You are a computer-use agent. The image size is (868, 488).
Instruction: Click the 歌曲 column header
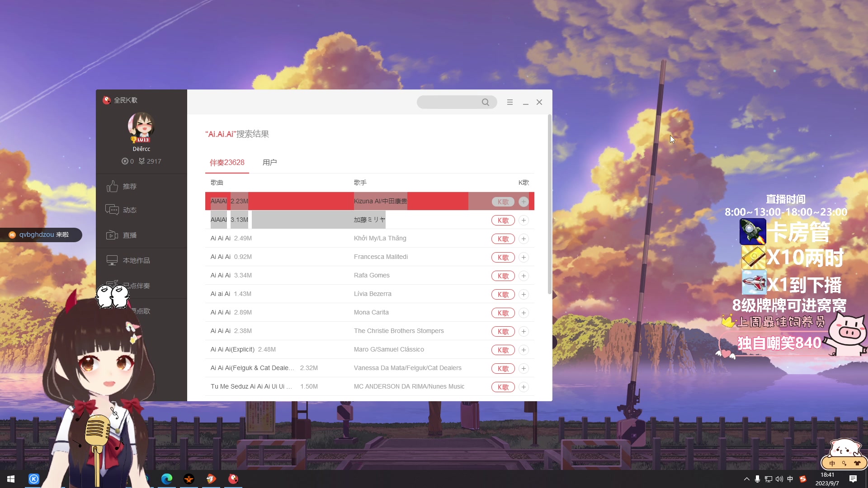217,183
